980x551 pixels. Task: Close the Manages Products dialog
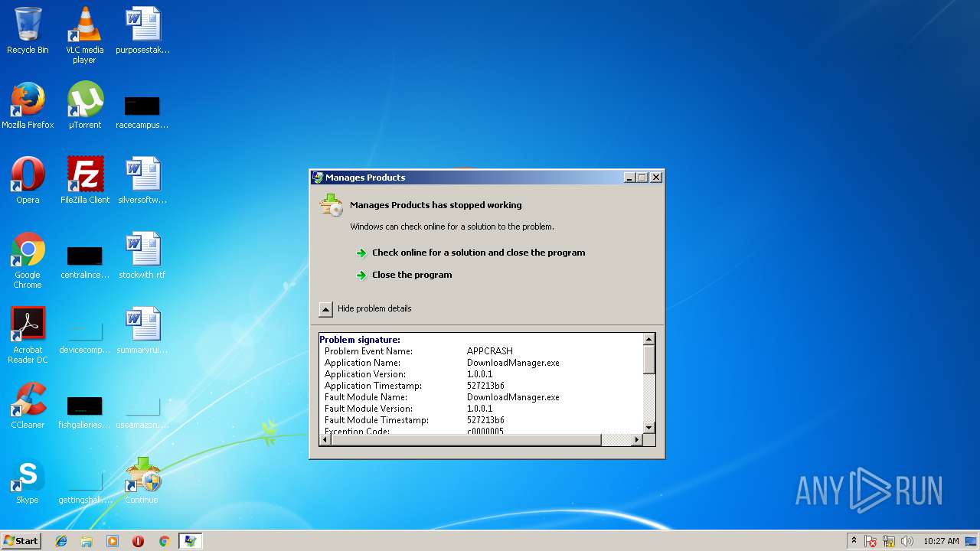click(655, 178)
